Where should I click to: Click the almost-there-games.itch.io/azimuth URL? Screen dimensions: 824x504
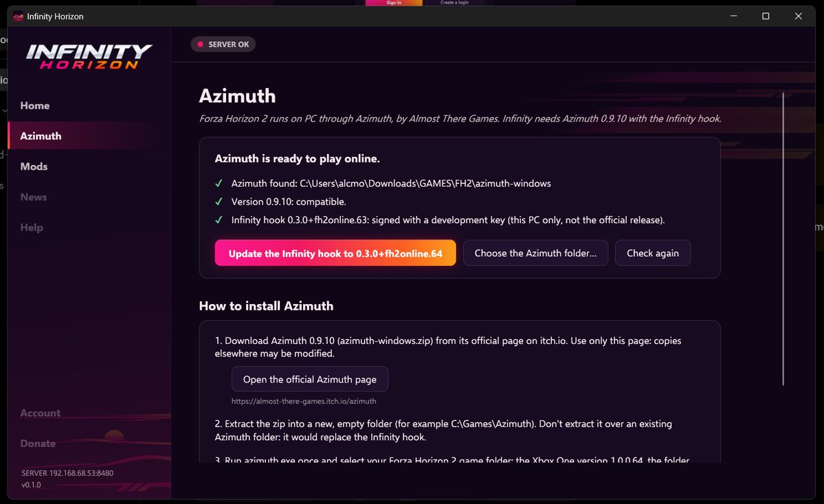coord(304,401)
